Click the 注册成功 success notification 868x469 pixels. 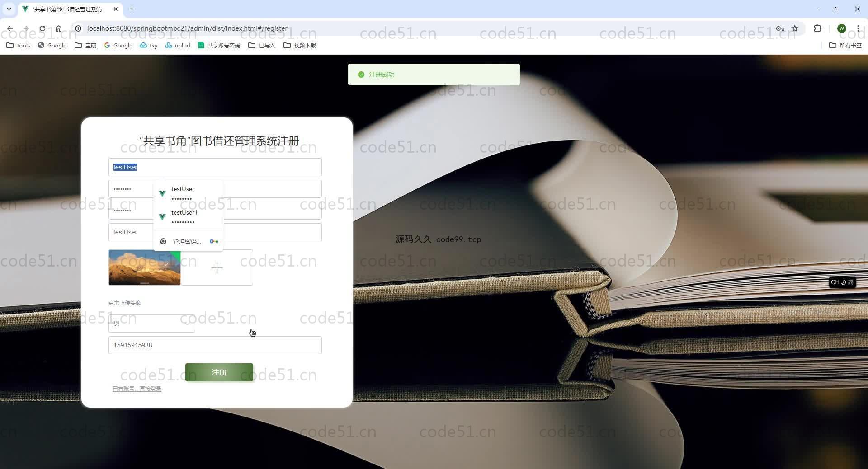tap(434, 75)
